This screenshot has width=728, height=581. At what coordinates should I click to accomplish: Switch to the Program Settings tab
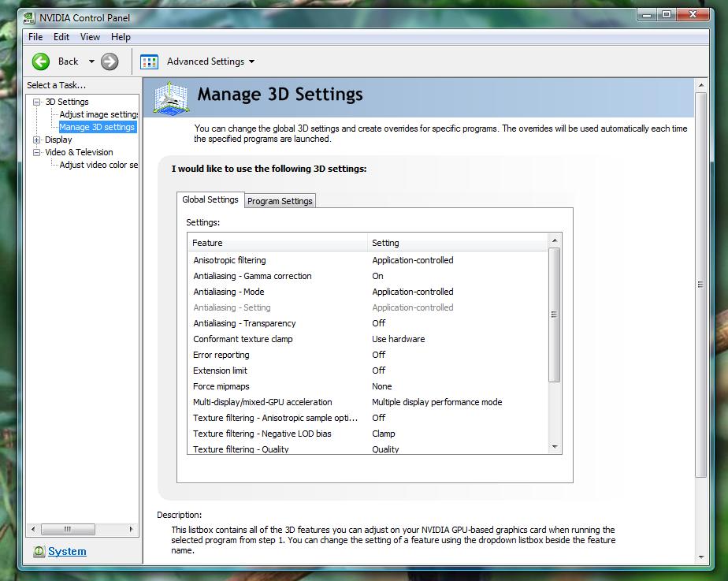280,201
